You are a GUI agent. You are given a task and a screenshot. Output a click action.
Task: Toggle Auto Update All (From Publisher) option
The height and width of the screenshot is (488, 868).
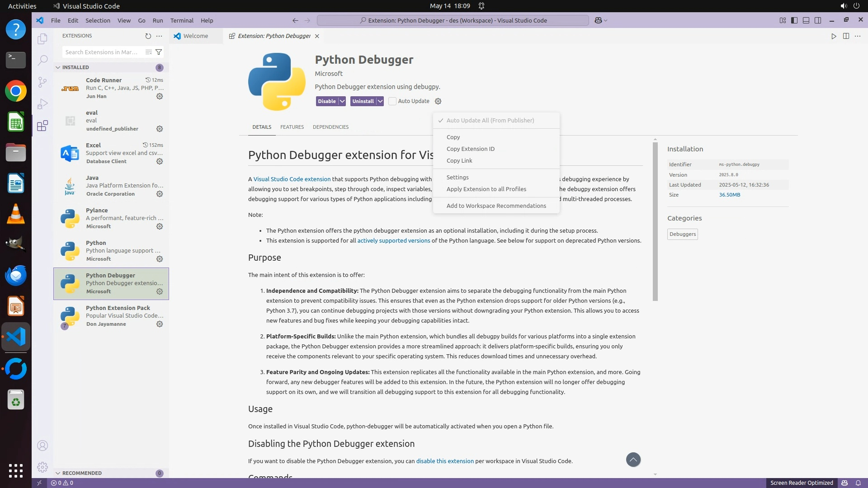490,120
